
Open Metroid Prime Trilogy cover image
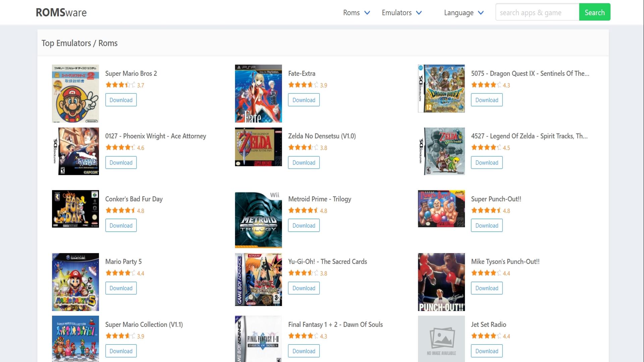(258, 220)
